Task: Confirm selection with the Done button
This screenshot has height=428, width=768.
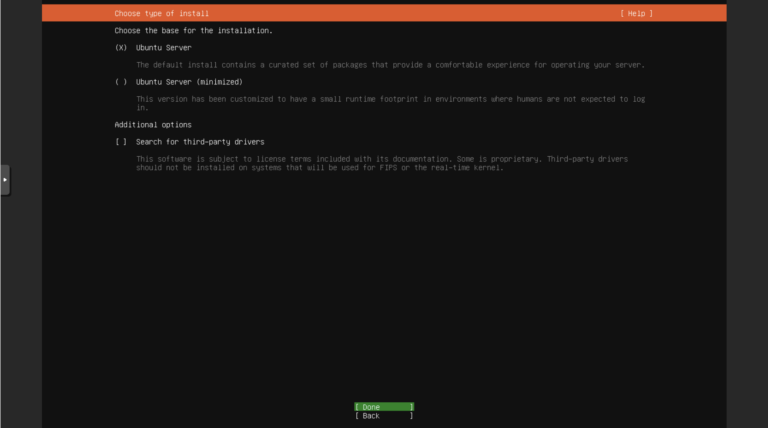Action: 384,407
